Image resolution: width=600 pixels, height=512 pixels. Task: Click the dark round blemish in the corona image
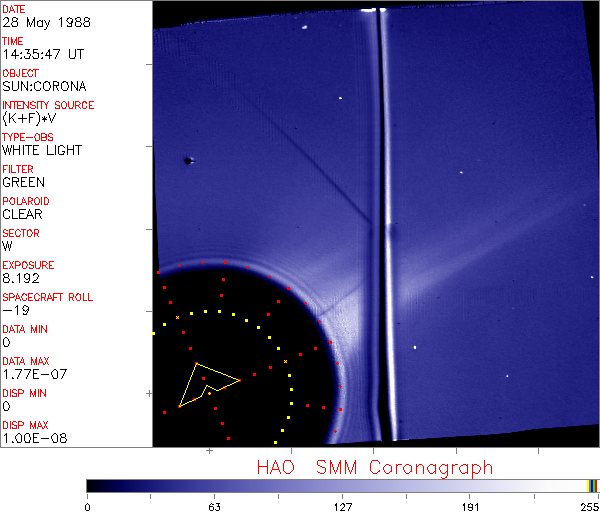188,161
